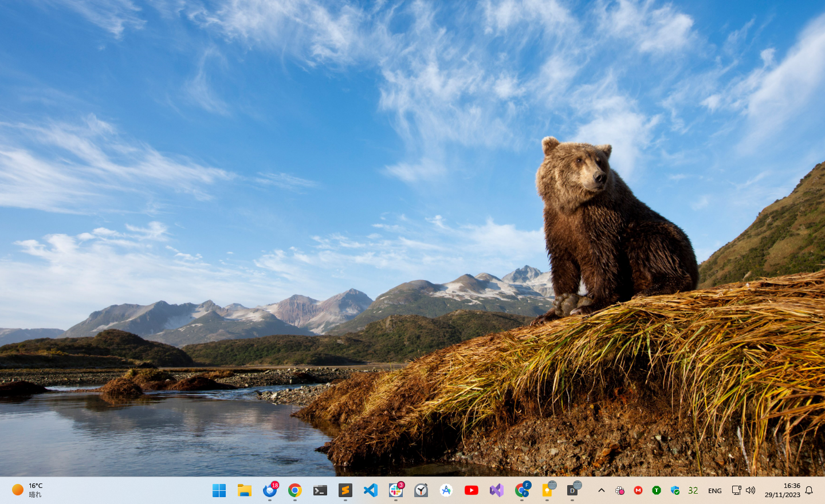This screenshot has height=504, width=825.
Task: Open the 16°C weather widget
Action: pos(27,490)
